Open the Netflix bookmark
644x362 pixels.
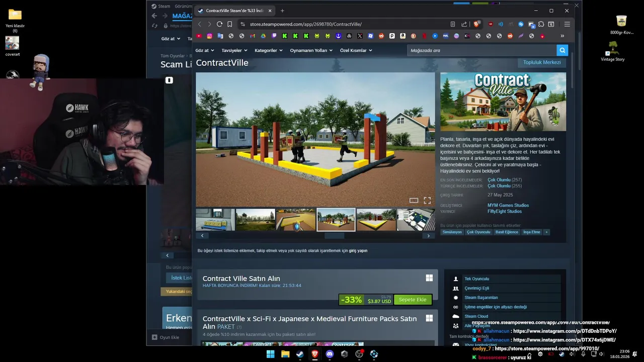tap(424, 36)
